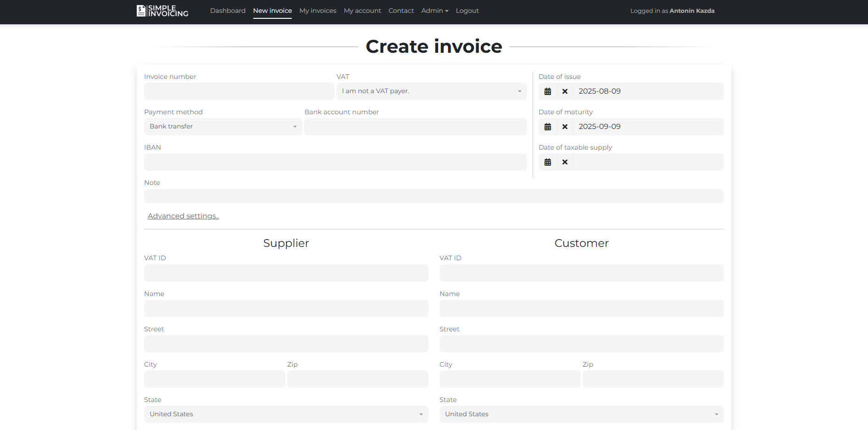Log out via Logout link
This screenshot has height=430, width=868.
(x=467, y=11)
